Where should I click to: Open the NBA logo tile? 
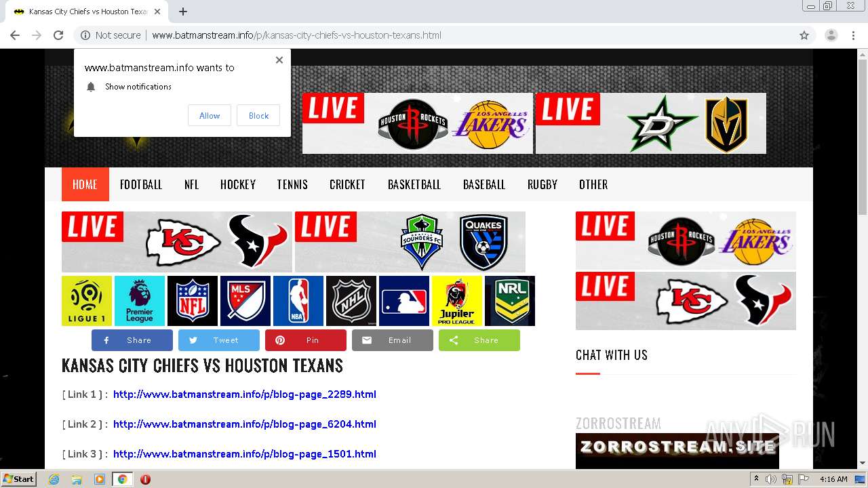[x=298, y=301]
